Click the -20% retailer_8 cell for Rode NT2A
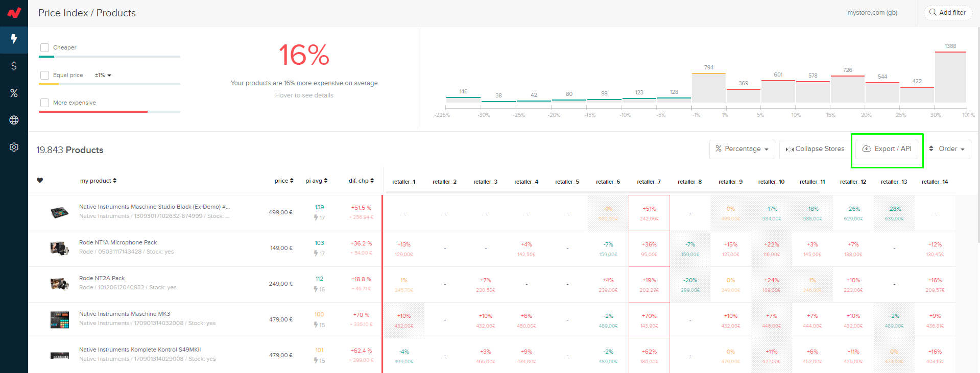980x373 pixels. click(x=690, y=285)
